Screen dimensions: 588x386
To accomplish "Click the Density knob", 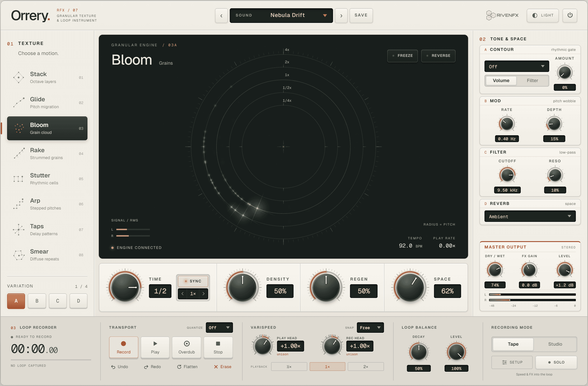I will pos(242,287).
